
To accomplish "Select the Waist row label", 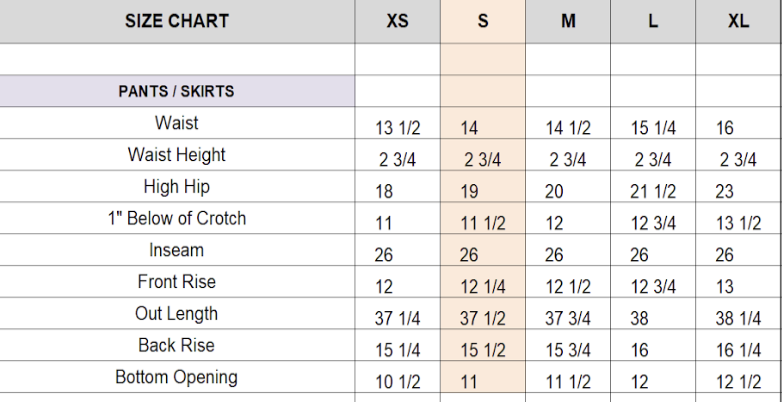I will (x=177, y=123).
